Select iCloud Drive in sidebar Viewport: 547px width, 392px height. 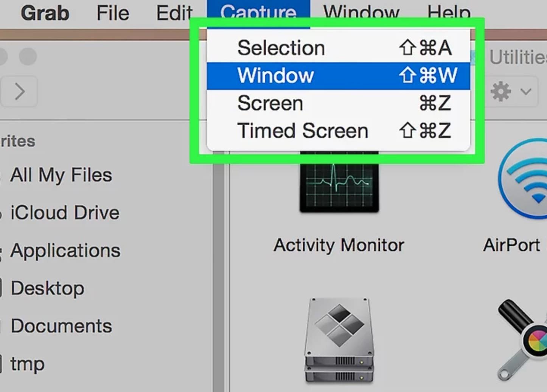pos(65,213)
